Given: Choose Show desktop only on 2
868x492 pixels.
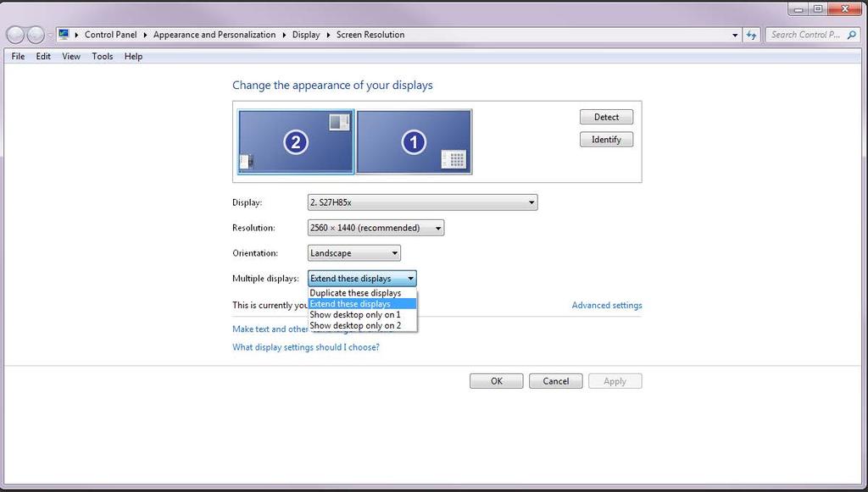Looking at the screenshot, I should click(x=362, y=326).
